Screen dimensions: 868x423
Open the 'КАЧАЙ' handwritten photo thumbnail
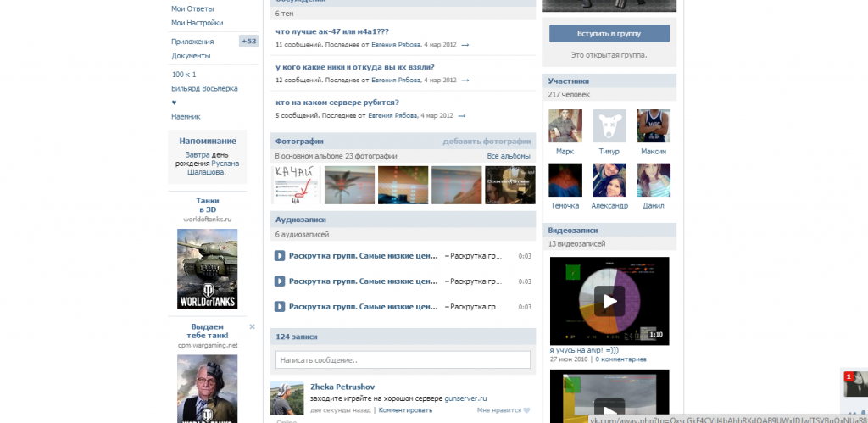coord(297,185)
